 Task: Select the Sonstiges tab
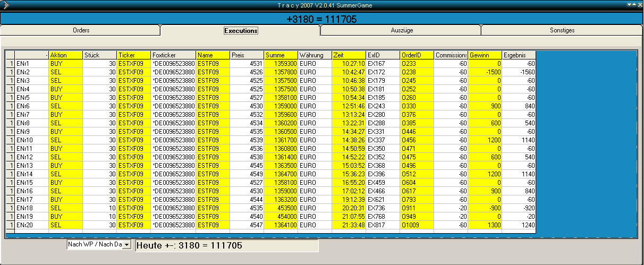pyautogui.click(x=562, y=30)
